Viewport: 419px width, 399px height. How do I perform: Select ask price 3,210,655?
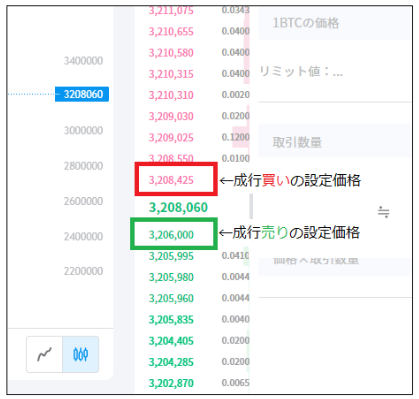pos(171,31)
